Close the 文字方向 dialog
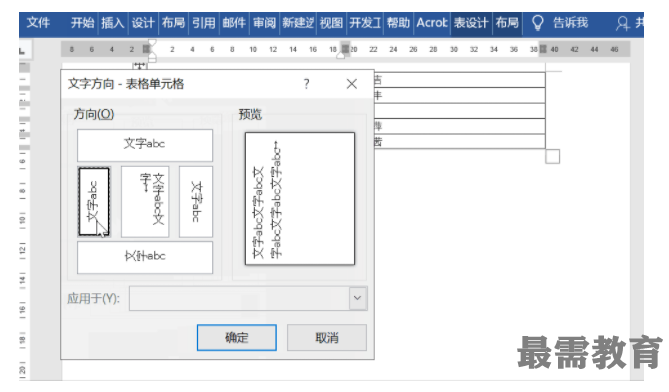This screenshot has height=392, width=669. [x=352, y=84]
